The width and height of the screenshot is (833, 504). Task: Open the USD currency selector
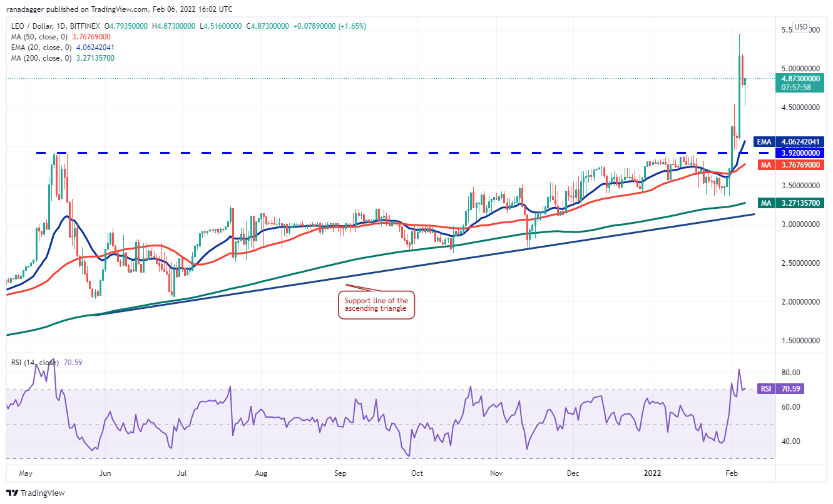pos(801,28)
